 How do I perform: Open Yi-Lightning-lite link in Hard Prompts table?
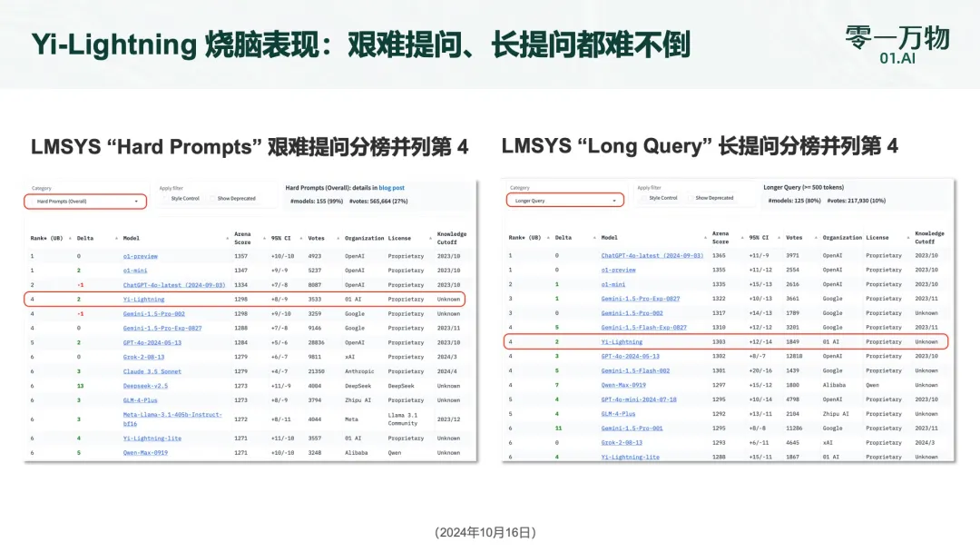152,439
